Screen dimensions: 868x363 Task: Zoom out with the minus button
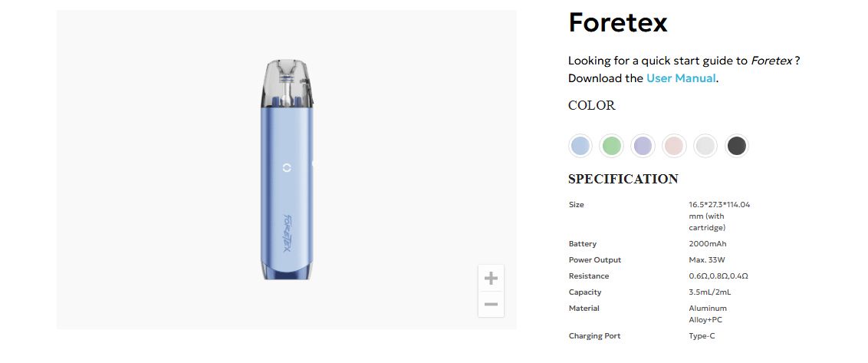pos(492,305)
